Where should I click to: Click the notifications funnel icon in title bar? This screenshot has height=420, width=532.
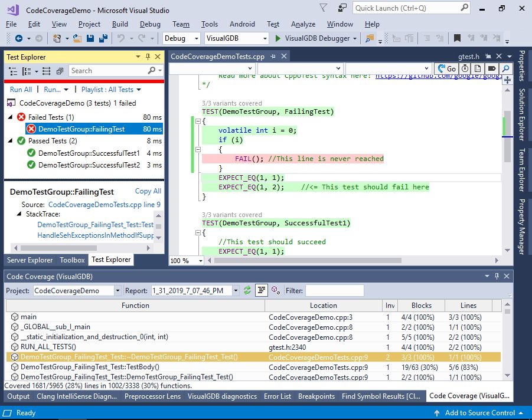click(324, 8)
